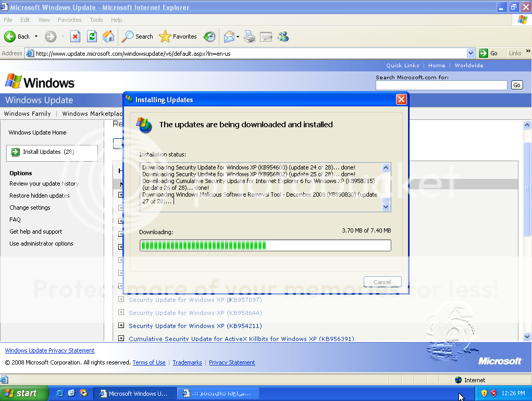The width and height of the screenshot is (532, 401).
Task: Open Restore hidden updates
Action: tap(40, 196)
